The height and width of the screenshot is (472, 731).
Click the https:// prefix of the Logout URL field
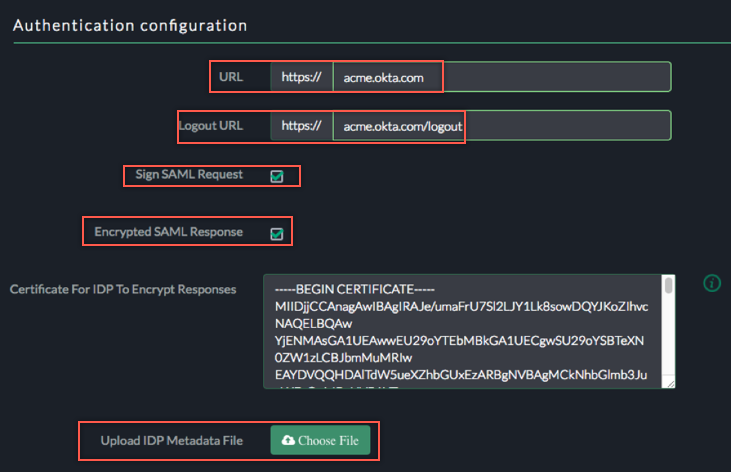(x=301, y=125)
